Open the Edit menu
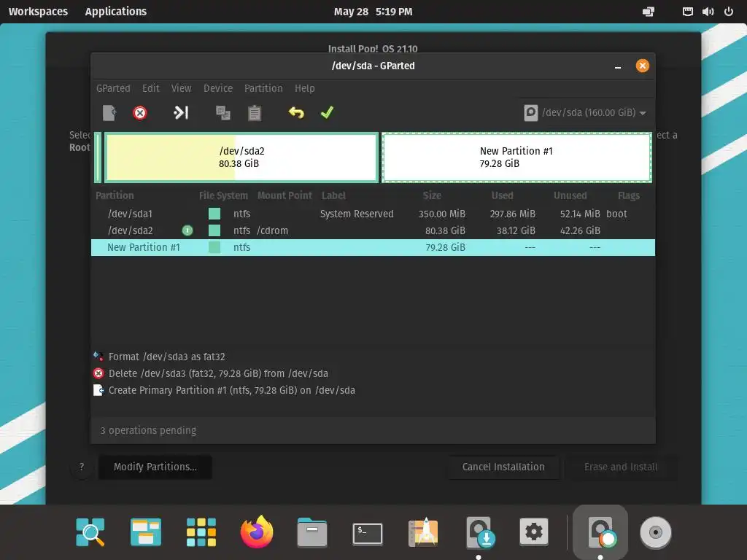747x560 pixels. point(150,88)
